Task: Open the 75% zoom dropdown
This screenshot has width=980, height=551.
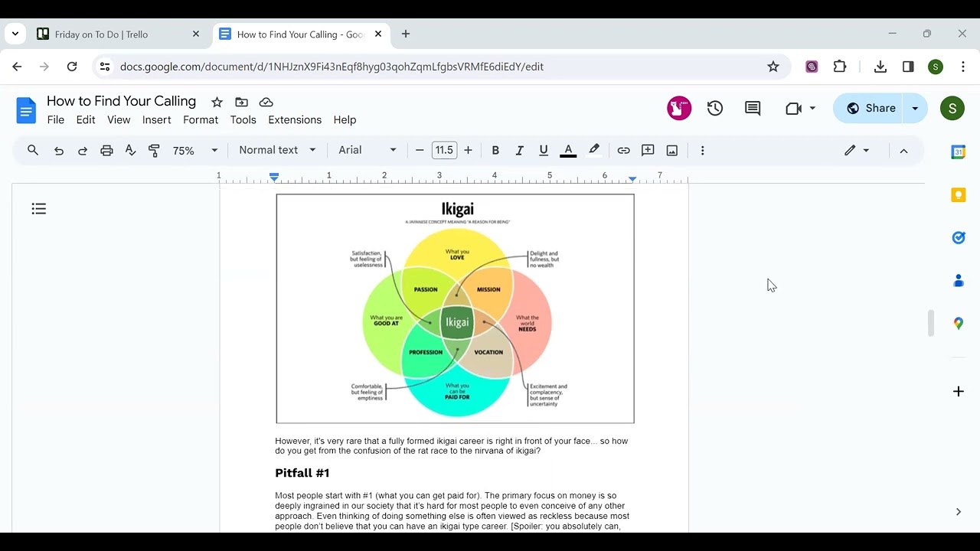Action: [195, 151]
